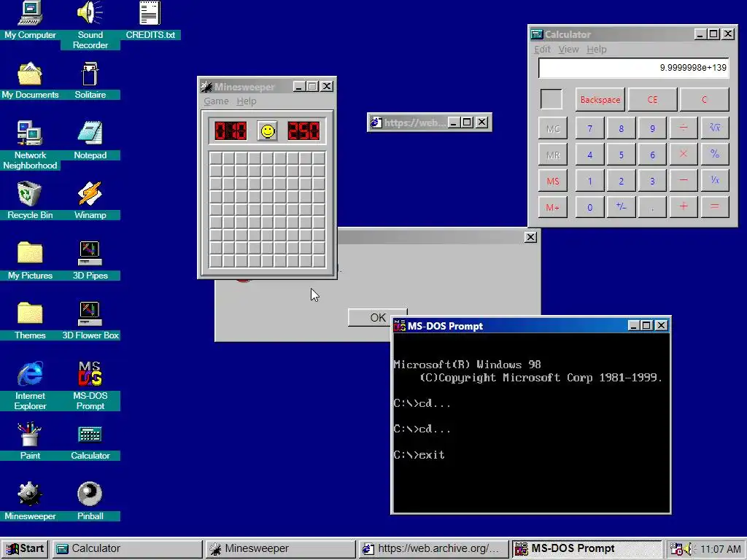Click the +/- sign key in Calculator

click(x=622, y=207)
